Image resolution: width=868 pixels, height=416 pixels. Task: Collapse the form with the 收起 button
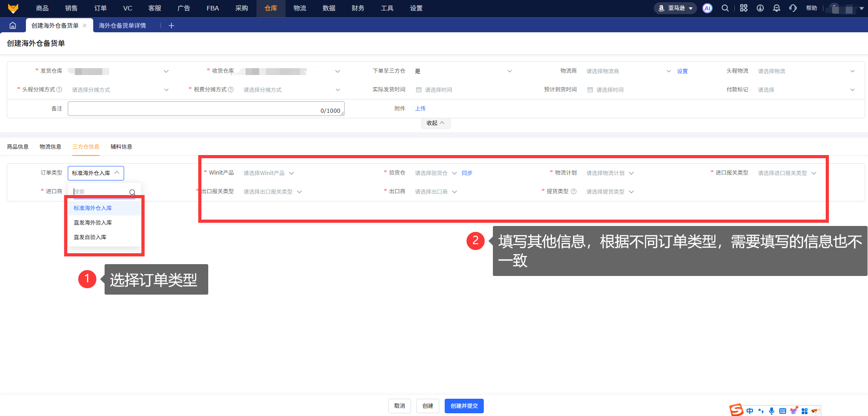click(x=436, y=123)
